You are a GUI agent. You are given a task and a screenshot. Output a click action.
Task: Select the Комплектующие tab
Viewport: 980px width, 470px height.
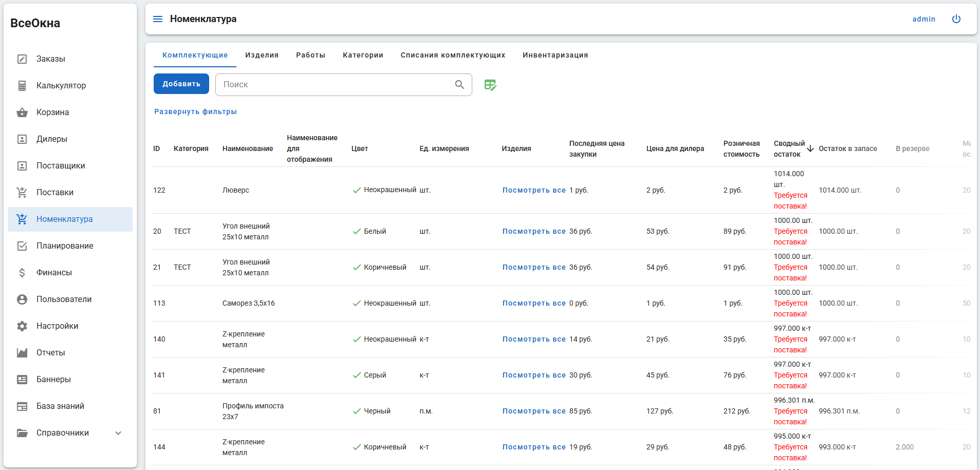[x=195, y=55]
